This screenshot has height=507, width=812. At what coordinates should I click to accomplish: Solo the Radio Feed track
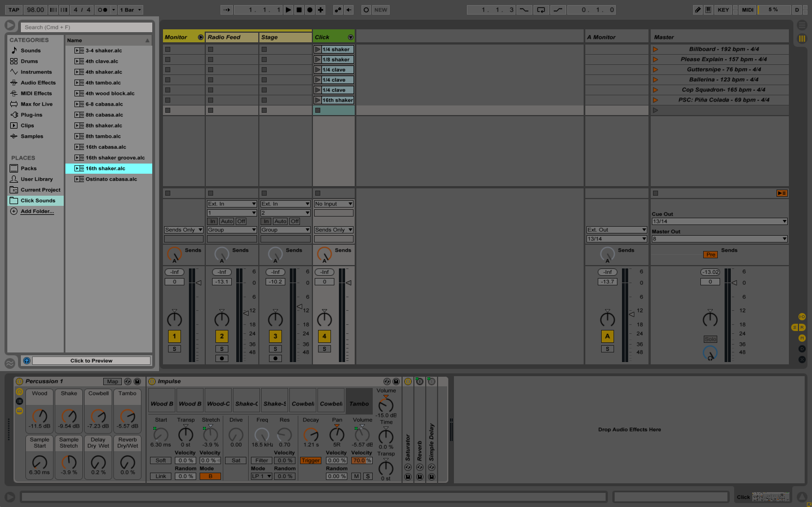pyautogui.click(x=222, y=349)
